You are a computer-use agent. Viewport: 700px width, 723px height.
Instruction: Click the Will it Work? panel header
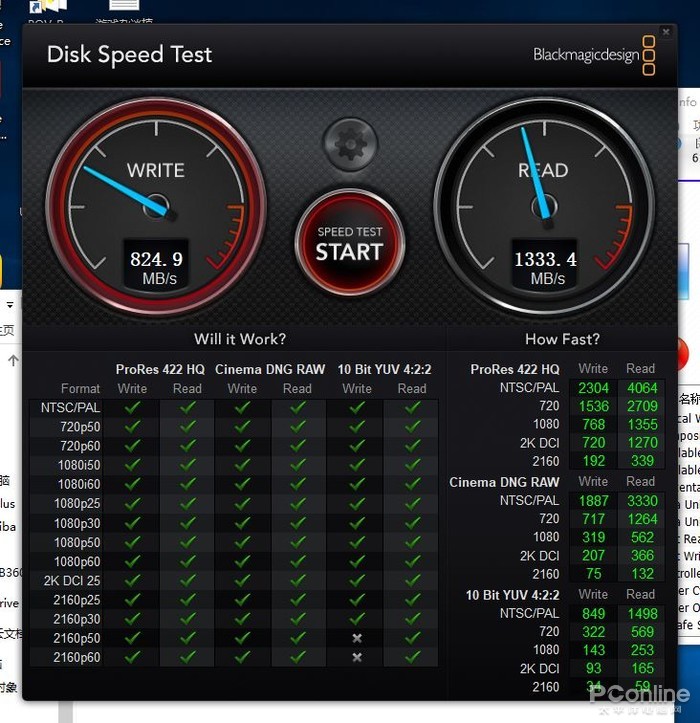(239, 339)
